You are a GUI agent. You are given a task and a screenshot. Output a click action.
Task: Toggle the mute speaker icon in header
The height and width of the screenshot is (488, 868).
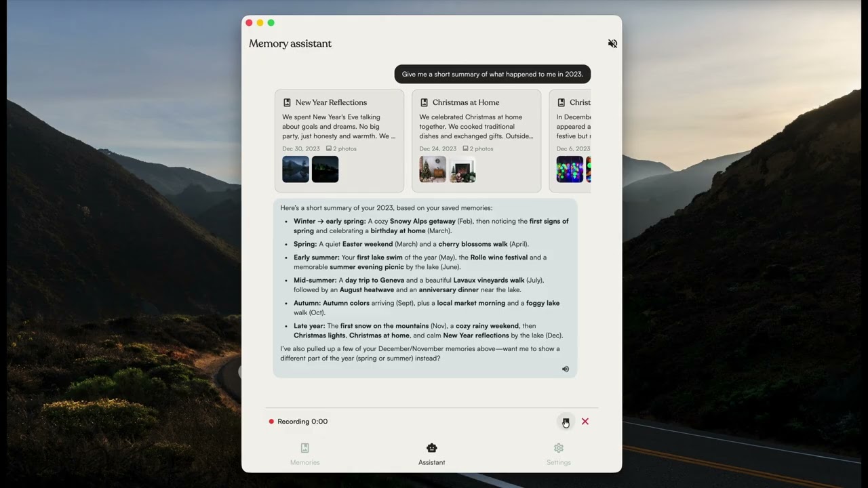coord(612,43)
